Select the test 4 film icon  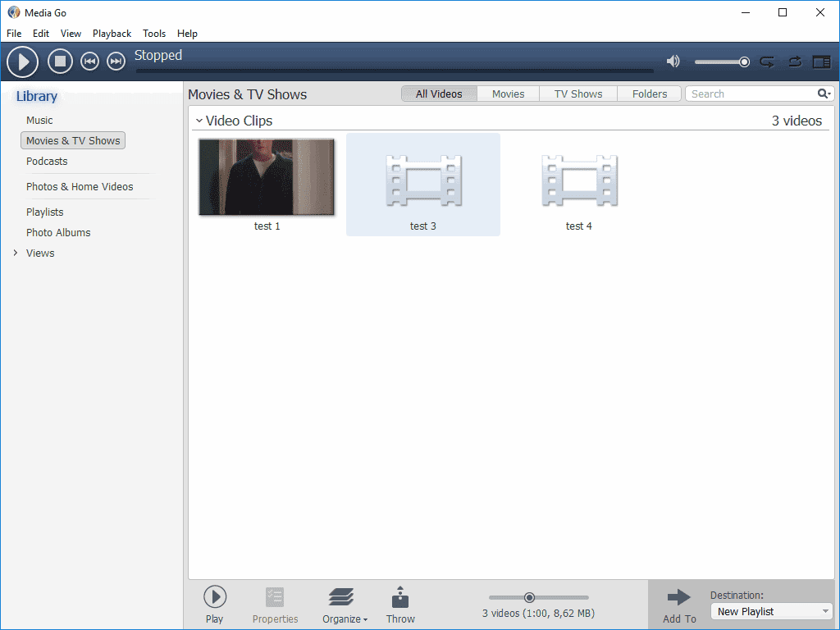[579, 180]
